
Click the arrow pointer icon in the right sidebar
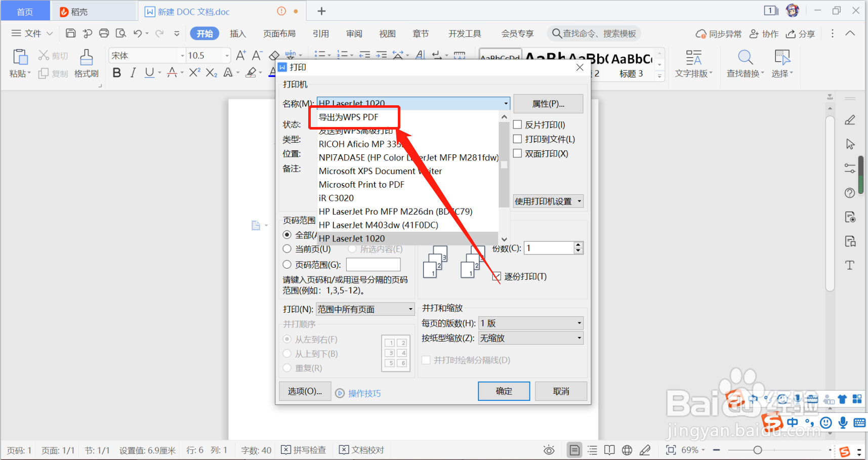tap(850, 144)
